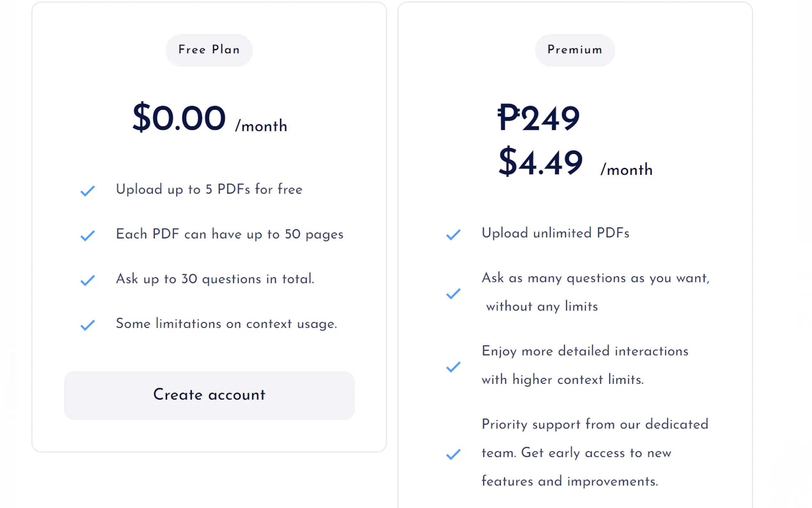Screen dimensions: 812x508
Task: Click checkmark beside Priority support text
Action: [453, 454]
